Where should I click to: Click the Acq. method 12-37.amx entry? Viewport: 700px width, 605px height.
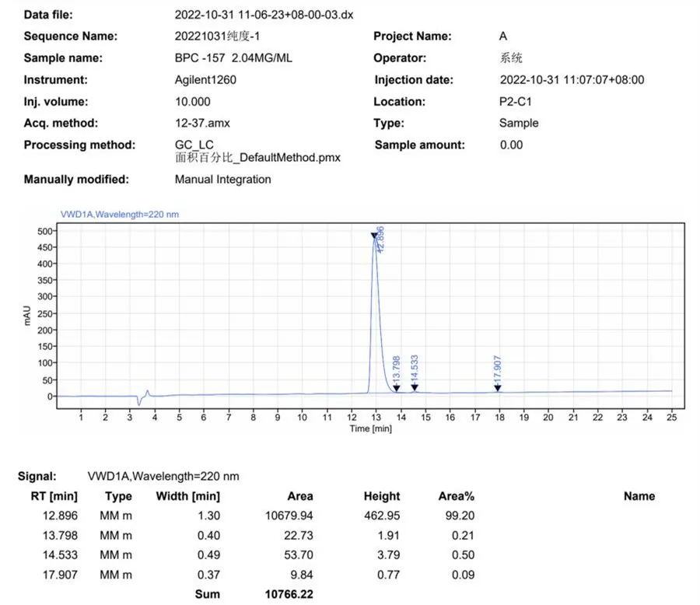pos(202,123)
